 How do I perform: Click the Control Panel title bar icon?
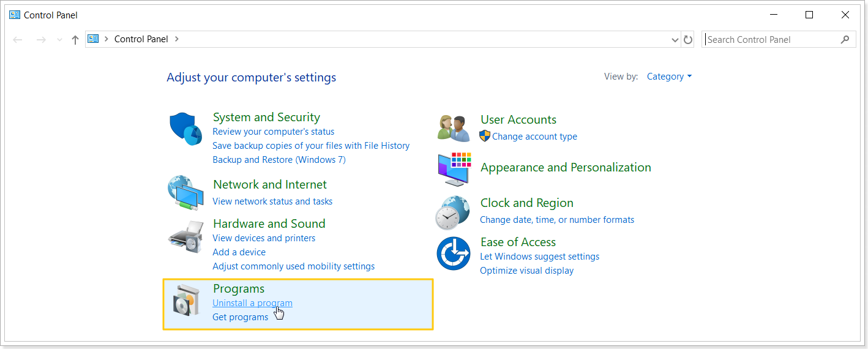15,15
